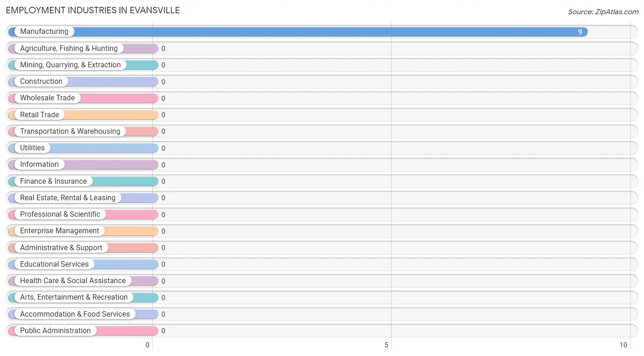Click the x-axis label 5
Screen dimensions: 644x356
coord(387,345)
